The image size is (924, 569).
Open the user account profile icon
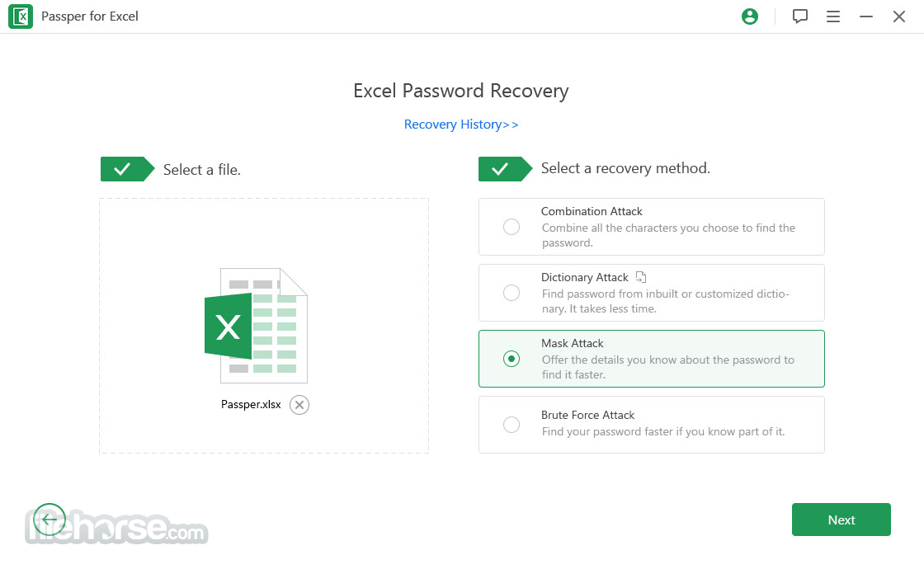pyautogui.click(x=750, y=16)
